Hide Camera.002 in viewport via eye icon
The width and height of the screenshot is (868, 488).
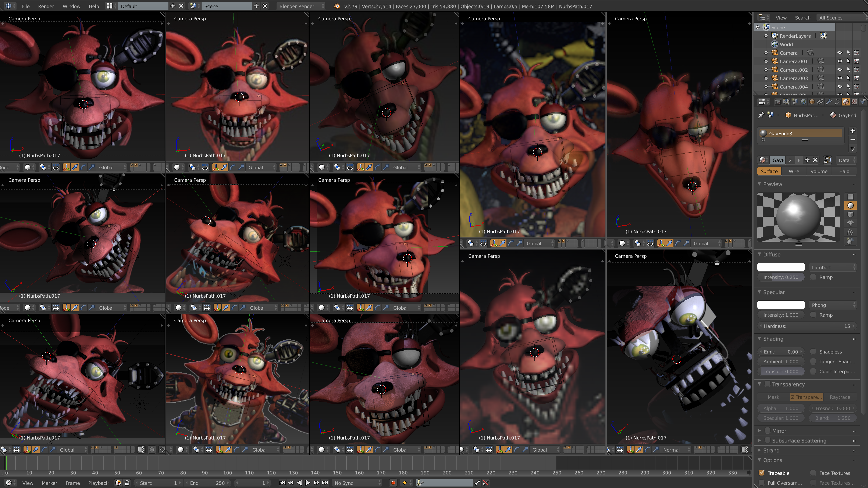tap(840, 70)
